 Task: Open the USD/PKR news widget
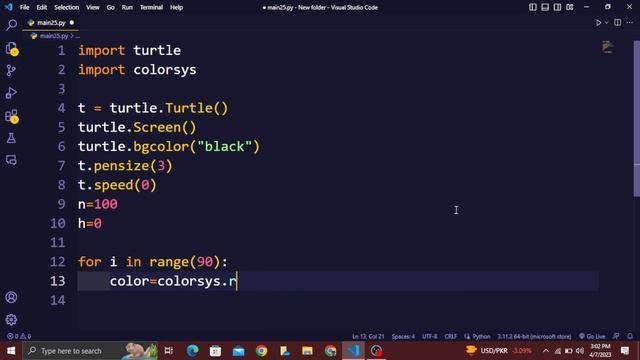499,351
